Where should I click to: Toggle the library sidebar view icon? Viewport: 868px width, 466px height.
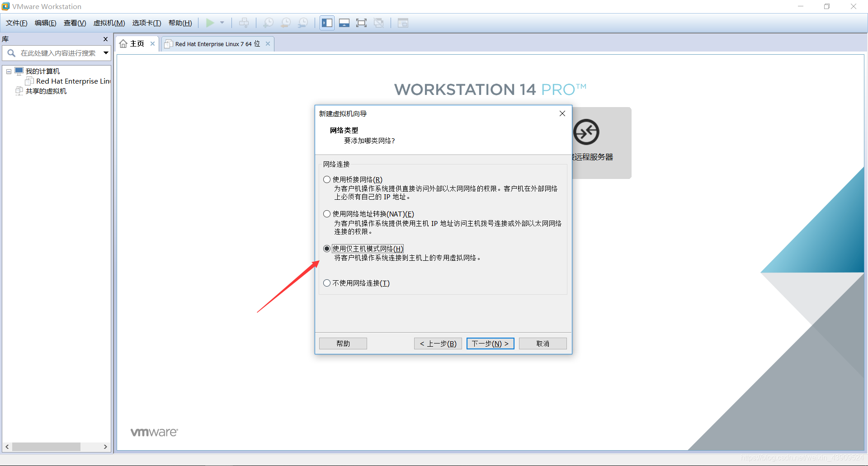click(327, 23)
